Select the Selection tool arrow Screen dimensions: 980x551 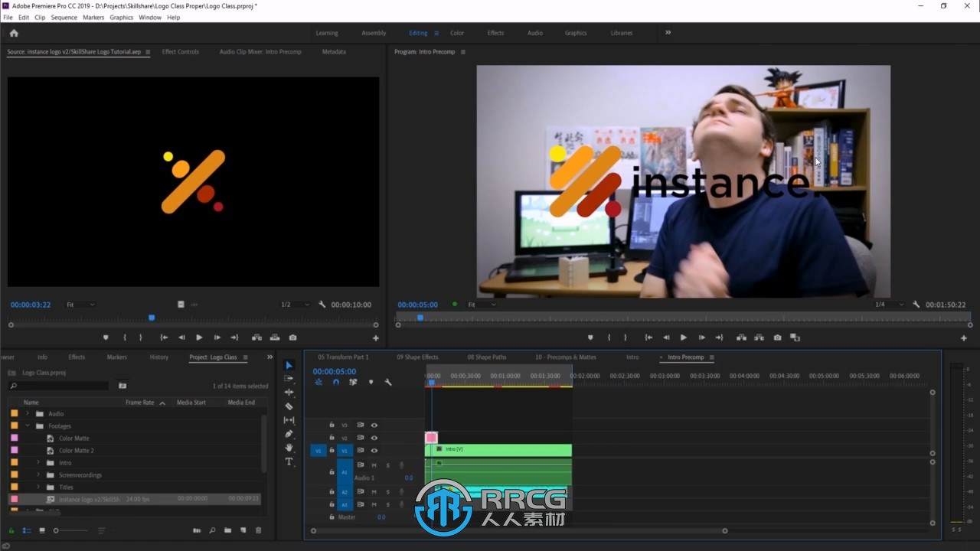point(289,366)
